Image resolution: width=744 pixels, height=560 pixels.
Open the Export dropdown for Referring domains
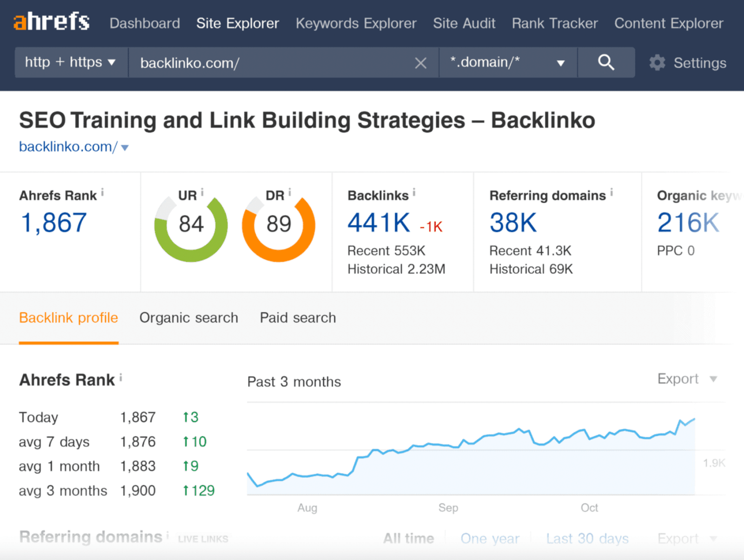click(x=687, y=539)
